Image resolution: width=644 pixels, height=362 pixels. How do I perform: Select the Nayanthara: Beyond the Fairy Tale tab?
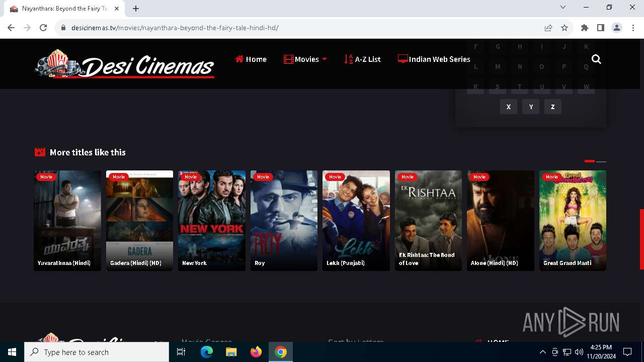tap(63, 9)
